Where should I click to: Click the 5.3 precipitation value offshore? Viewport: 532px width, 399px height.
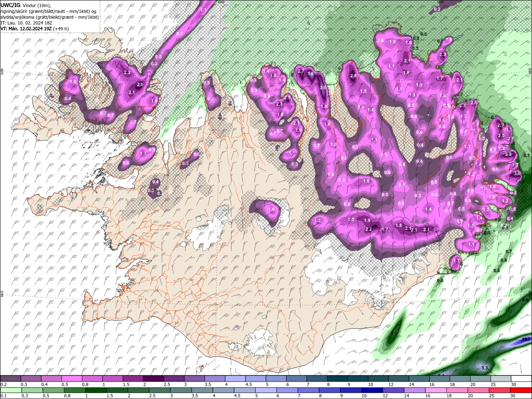(x=484, y=368)
